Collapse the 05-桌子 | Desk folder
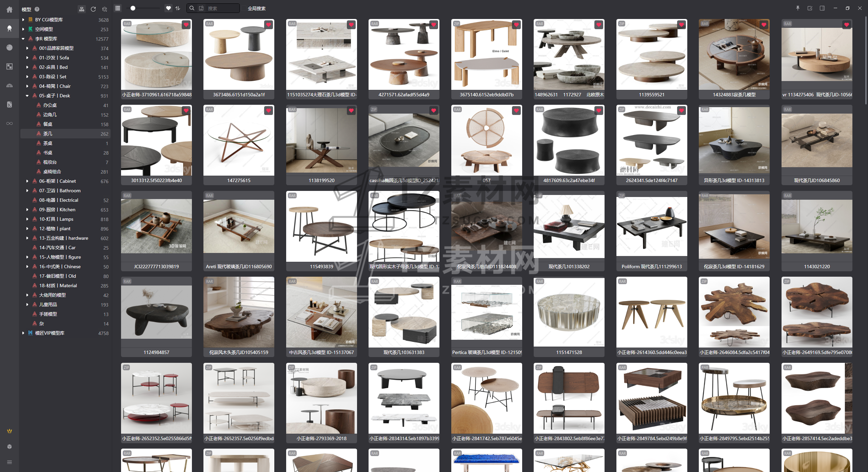Screen dimensions: 868x472 (27, 96)
